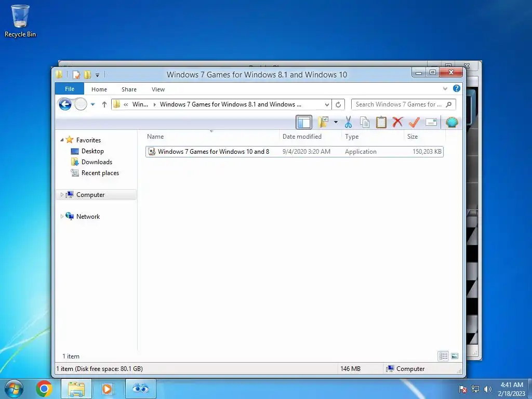Image resolution: width=532 pixels, height=399 pixels.
Task: Switch to the Home ribbon tab
Action: pos(99,89)
